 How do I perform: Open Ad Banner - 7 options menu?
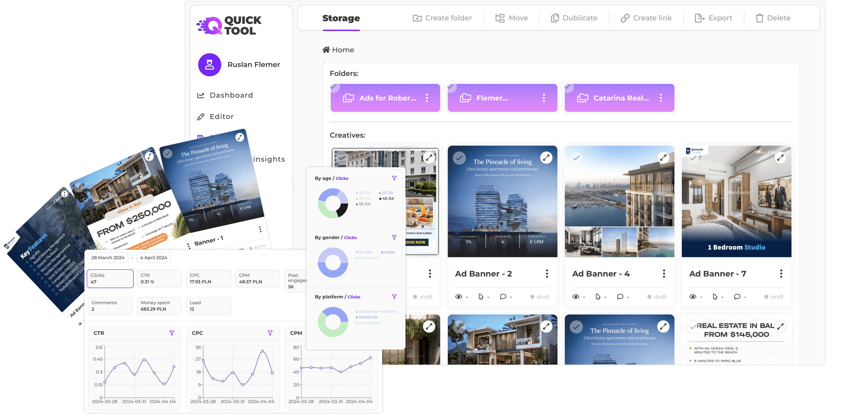(x=781, y=274)
